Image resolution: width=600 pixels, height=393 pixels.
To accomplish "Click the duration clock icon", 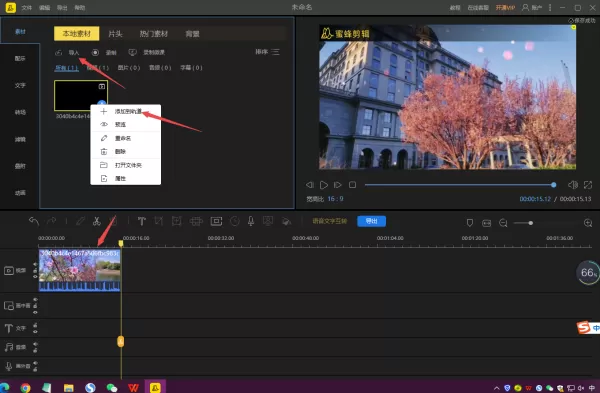I will [x=235, y=221].
